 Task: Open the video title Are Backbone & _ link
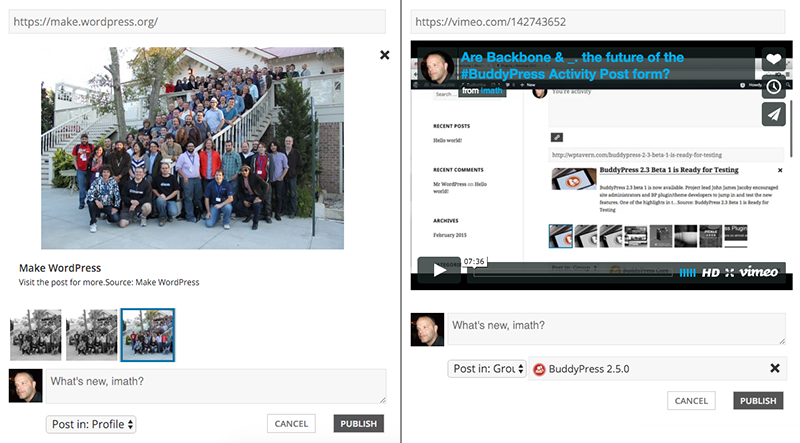click(572, 65)
